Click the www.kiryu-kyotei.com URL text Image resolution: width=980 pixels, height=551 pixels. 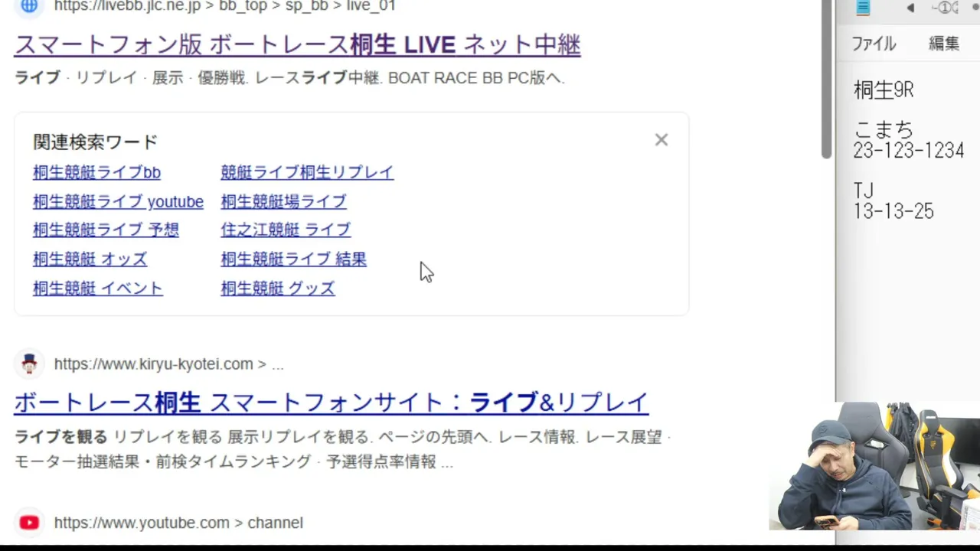pos(168,364)
